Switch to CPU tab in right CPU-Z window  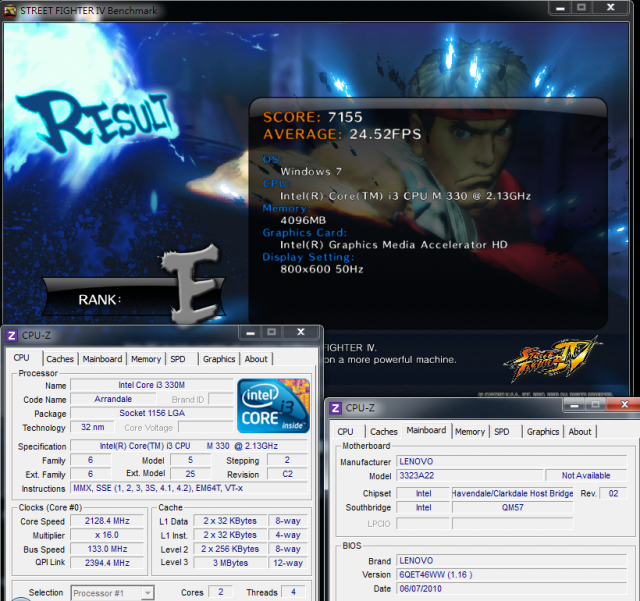345,432
